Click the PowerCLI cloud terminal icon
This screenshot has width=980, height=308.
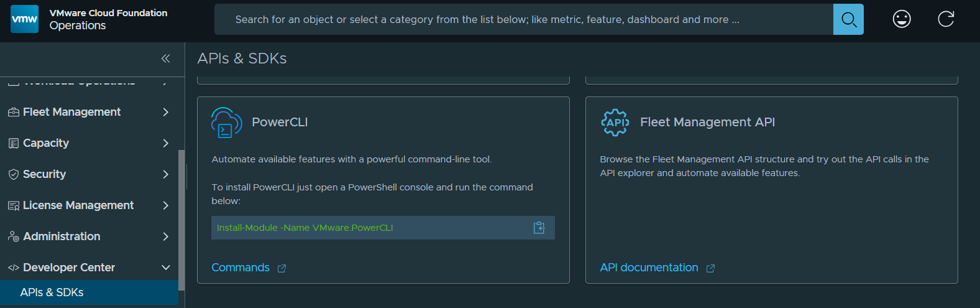(226, 122)
